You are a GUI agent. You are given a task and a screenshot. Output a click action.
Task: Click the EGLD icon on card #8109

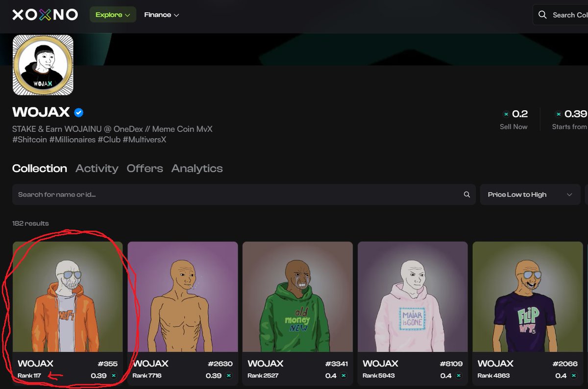click(x=459, y=376)
